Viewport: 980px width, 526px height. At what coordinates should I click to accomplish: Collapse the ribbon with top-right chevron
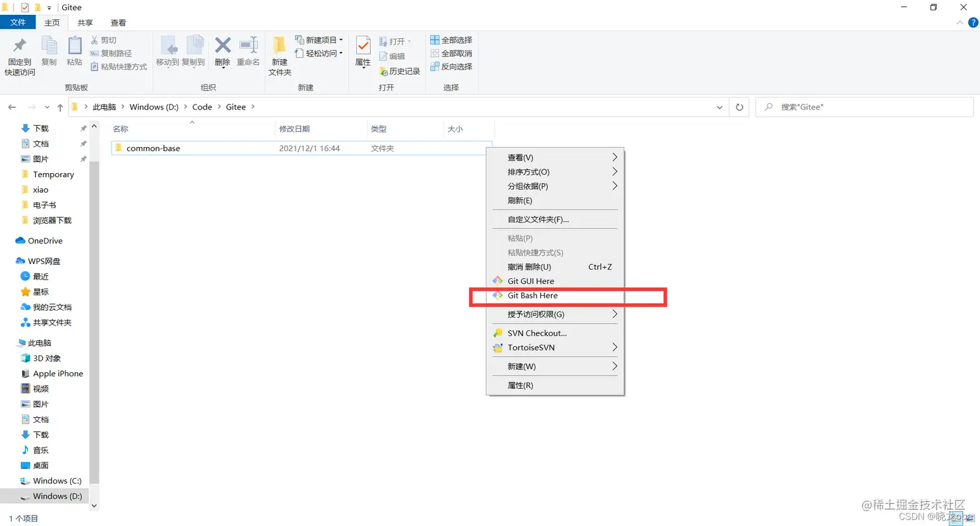[x=961, y=23]
